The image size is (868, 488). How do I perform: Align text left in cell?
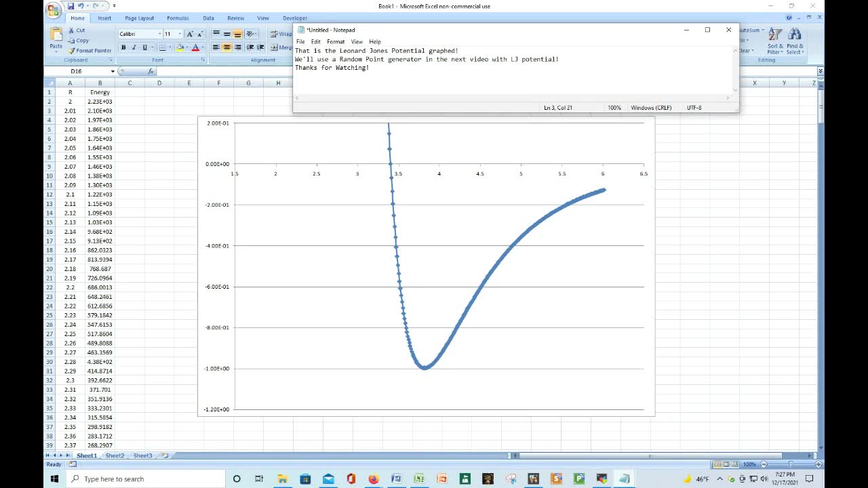216,47
